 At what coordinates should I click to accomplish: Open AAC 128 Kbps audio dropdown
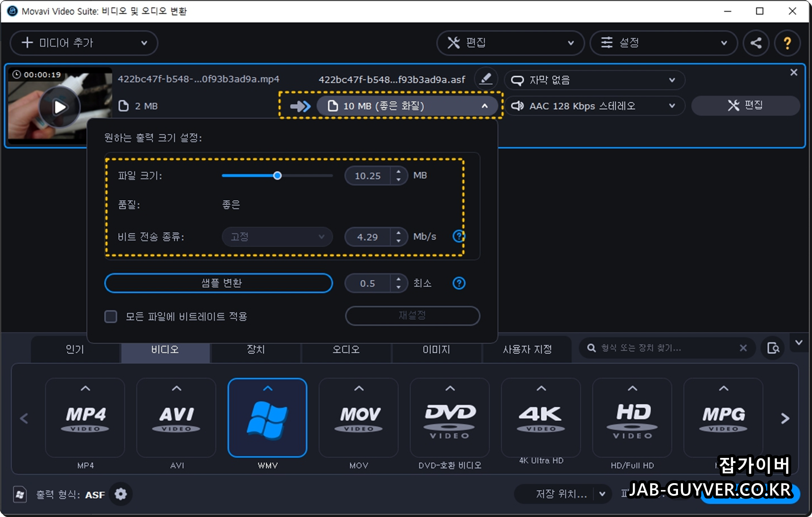pyautogui.click(x=594, y=106)
